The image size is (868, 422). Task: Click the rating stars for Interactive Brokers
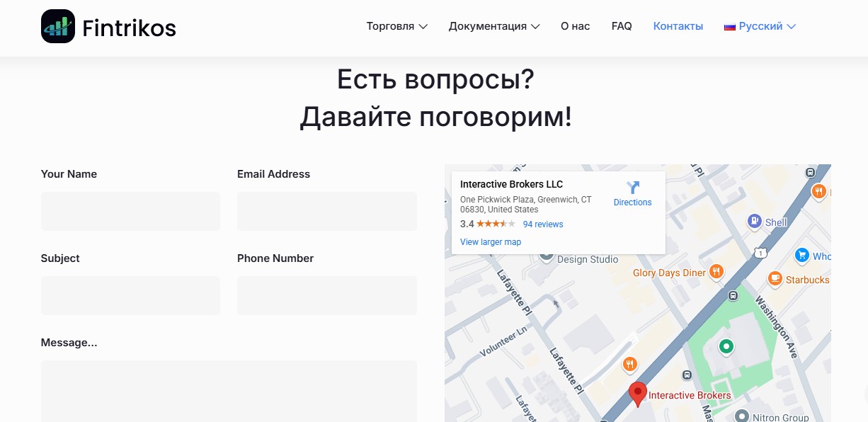coord(496,224)
